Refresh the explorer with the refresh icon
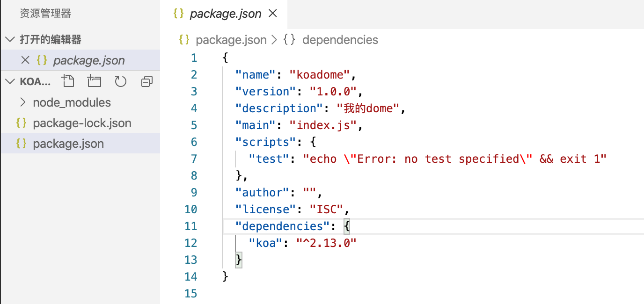Screen dimensions: 644x304 121,82
